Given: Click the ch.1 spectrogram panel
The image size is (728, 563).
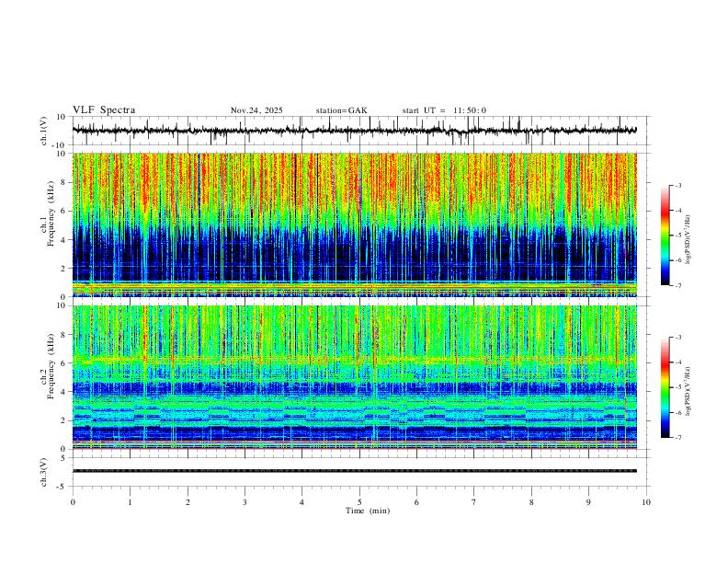Looking at the screenshot, I should click(x=354, y=224).
